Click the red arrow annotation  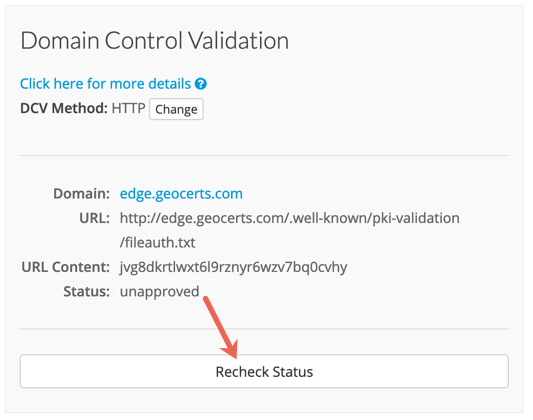(x=221, y=328)
